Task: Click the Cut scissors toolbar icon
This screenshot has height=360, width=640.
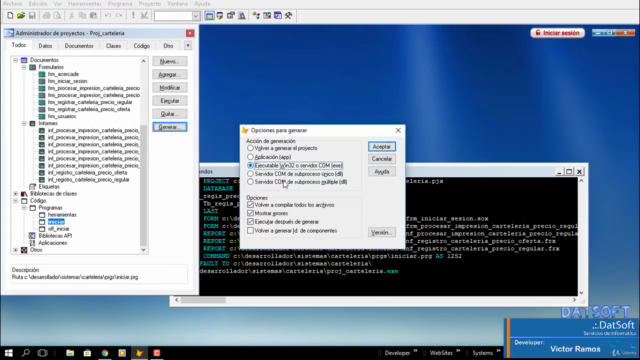Action: coord(71,16)
